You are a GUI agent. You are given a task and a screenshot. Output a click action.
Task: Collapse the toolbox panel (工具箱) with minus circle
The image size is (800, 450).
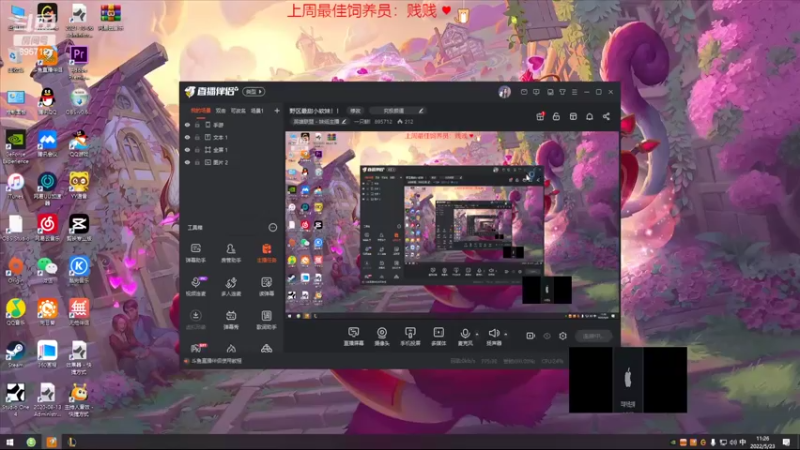point(273,228)
